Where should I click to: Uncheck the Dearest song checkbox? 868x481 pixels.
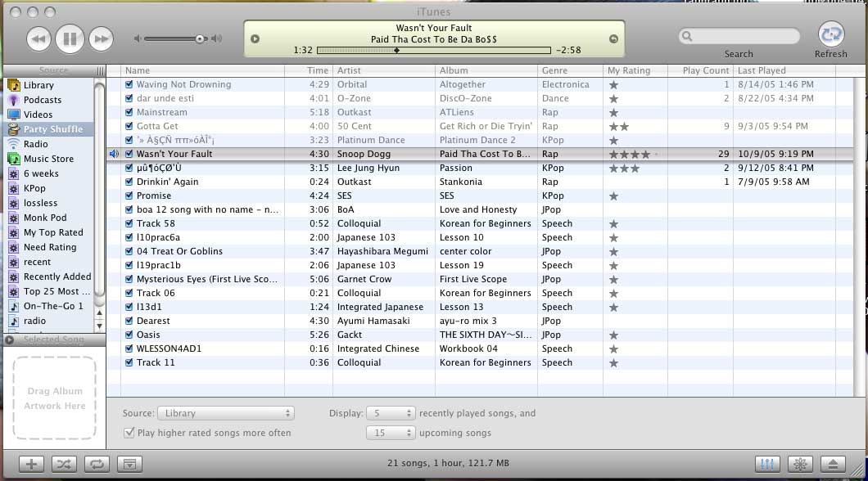pos(129,321)
